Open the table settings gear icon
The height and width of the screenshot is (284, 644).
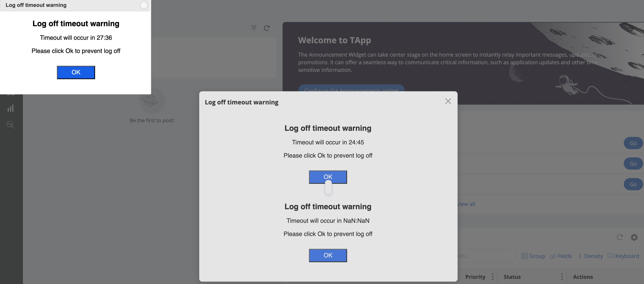click(x=634, y=237)
